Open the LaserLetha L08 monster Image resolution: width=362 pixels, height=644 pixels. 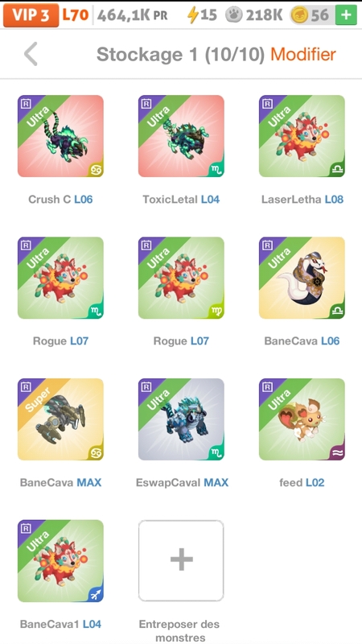(302, 136)
